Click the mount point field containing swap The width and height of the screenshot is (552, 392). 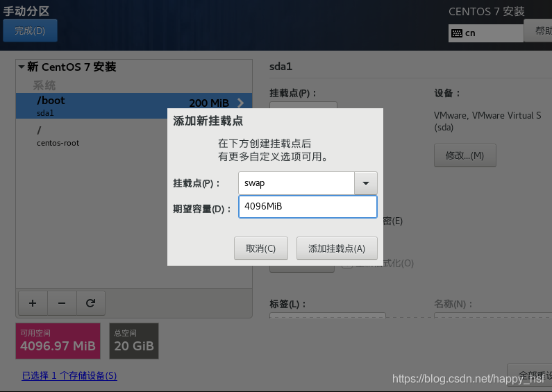[x=296, y=183]
